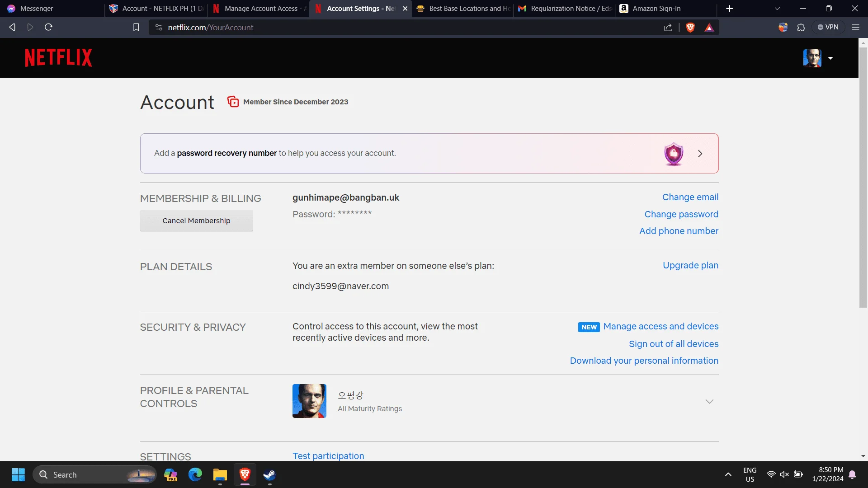Viewport: 868px width, 488px height.
Task: Open the extensions puzzle icon
Action: point(801,28)
